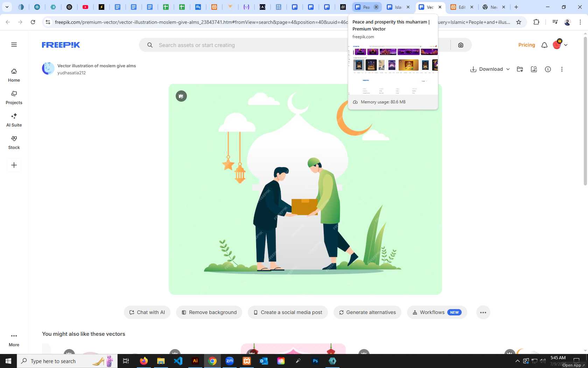Switch to the YouTube pinned tab
Viewport: 588px width, 368px height.
pos(85,7)
